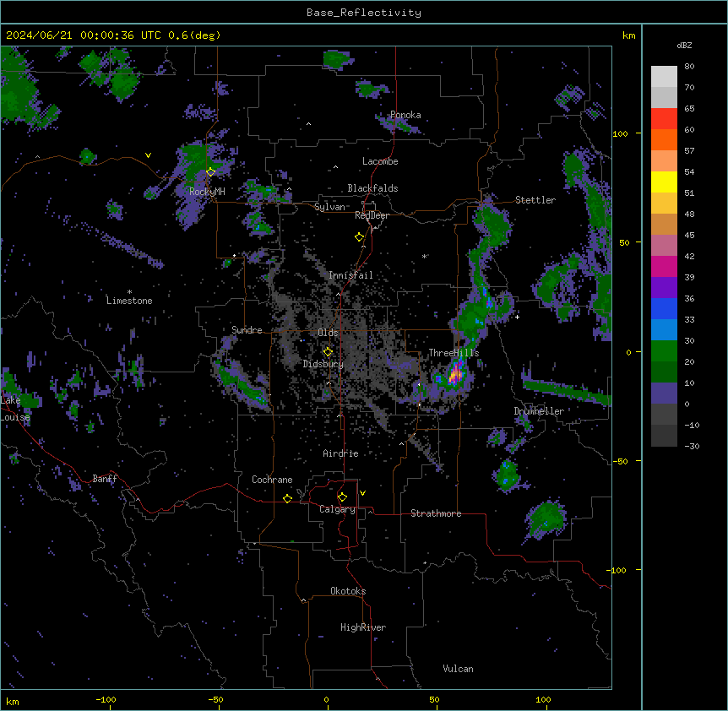Select the Ponoka label
Viewport: 728px width, 711px height.
click(x=405, y=115)
